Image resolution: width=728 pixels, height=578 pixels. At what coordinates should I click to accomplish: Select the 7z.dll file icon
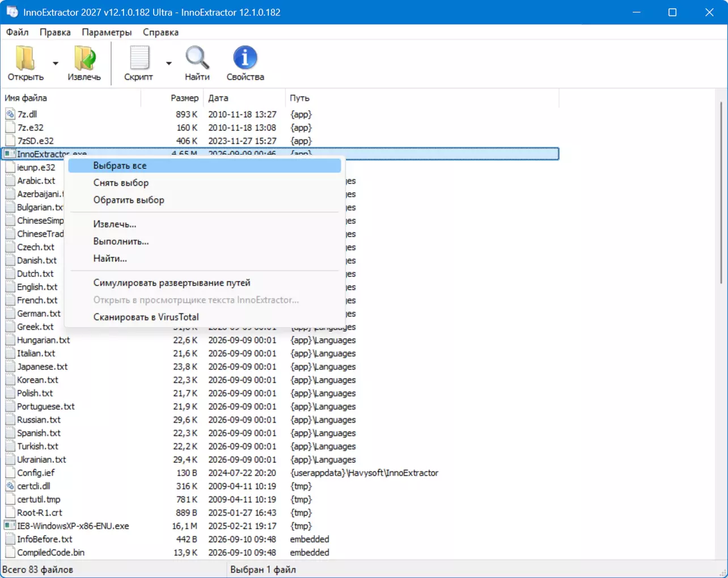click(10, 114)
